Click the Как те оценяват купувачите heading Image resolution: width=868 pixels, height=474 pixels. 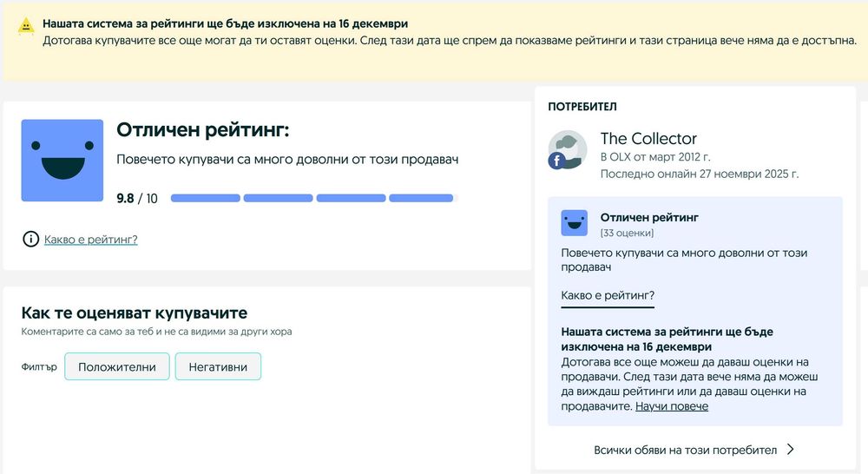(x=135, y=313)
